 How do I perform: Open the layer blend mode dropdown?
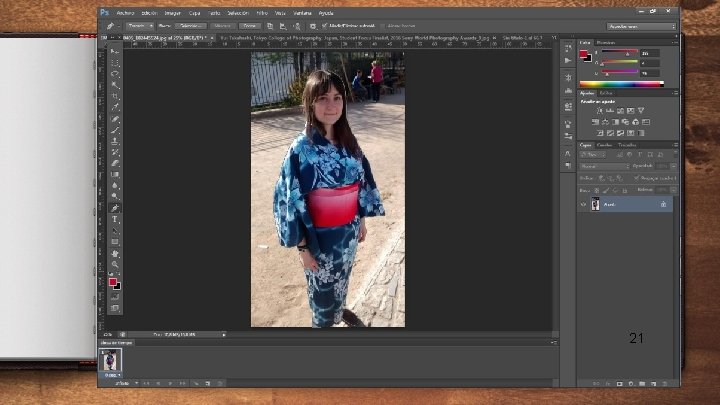tap(603, 166)
